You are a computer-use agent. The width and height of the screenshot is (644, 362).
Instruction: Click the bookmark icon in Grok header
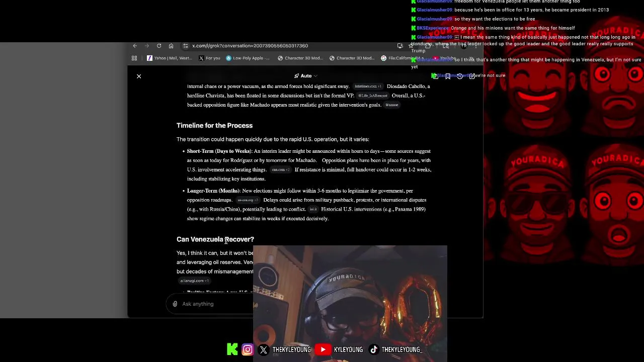(x=448, y=76)
